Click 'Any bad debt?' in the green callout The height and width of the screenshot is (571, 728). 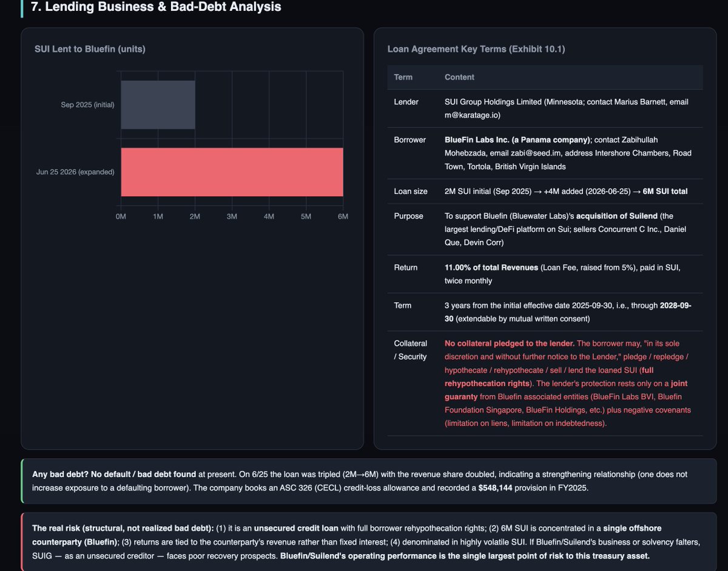(x=59, y=474)
